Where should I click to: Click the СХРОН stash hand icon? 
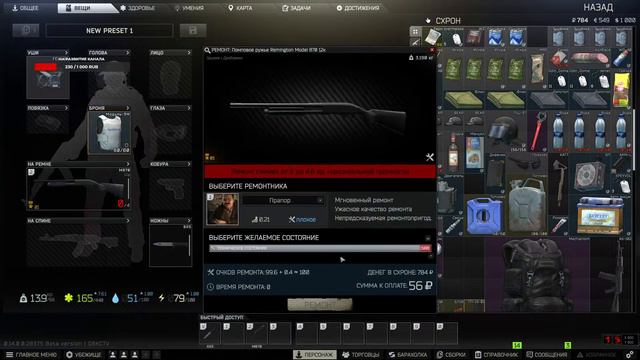428,20
